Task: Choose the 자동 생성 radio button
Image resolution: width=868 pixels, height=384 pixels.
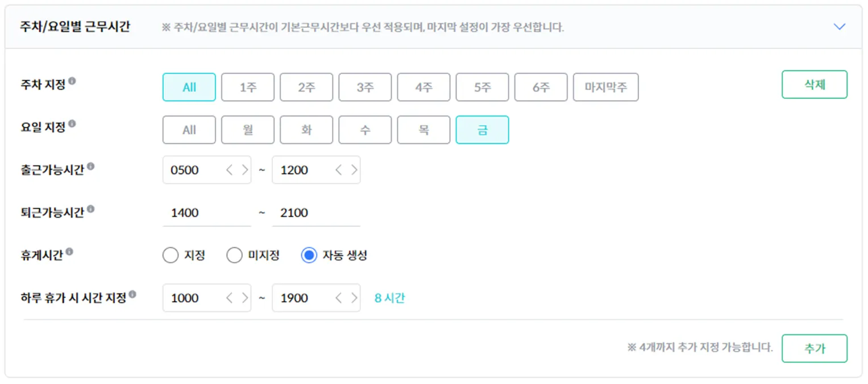Action: click(309, 256)
